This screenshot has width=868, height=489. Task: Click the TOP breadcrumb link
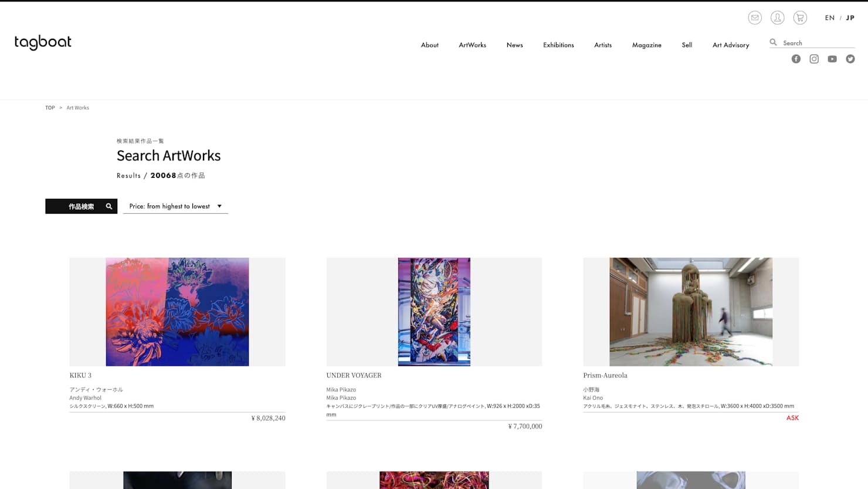pyautogui.click(x=50, y=107)
